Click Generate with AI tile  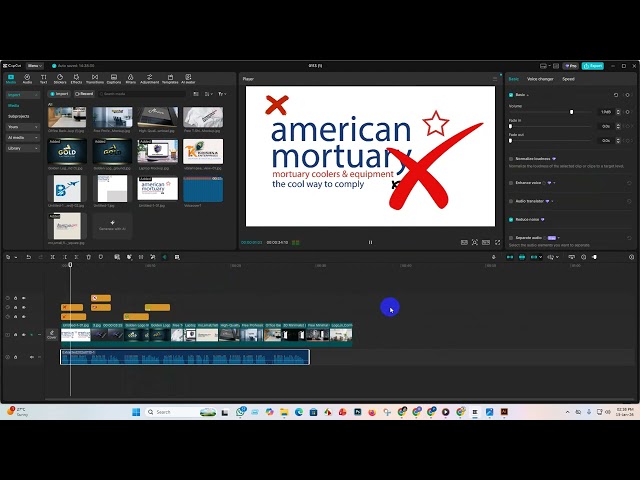click(x=112, y=226)
